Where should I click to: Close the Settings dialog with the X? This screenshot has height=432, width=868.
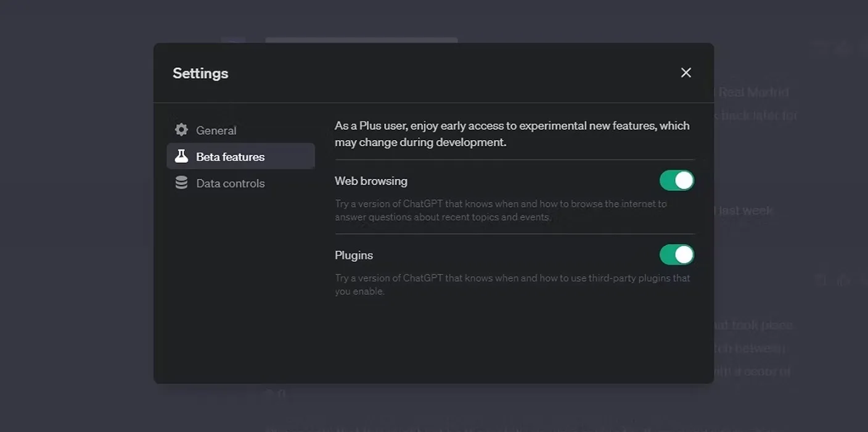point(686,73)
